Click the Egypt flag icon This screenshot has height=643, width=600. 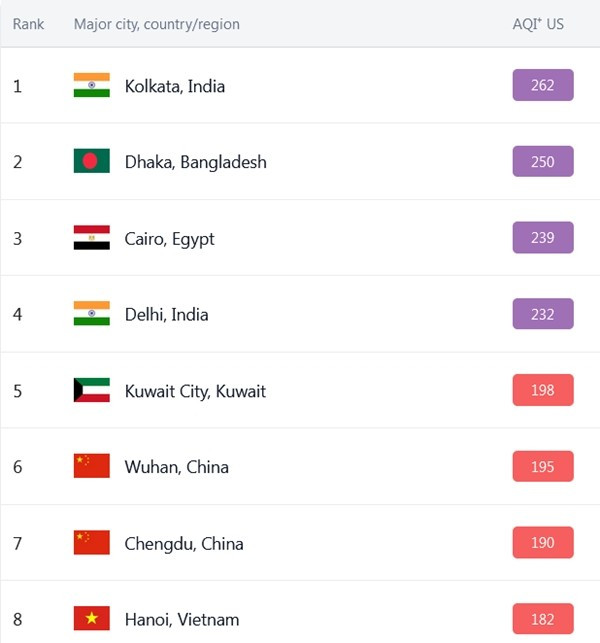(x=91, y=238)
